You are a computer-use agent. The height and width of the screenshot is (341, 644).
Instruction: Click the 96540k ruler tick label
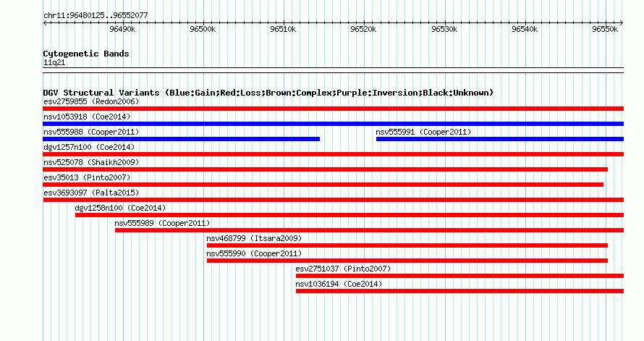525,29
